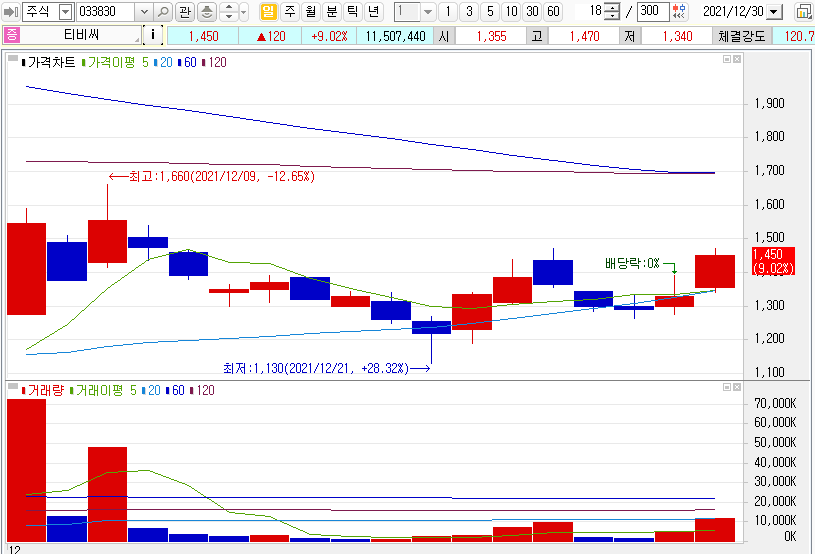Viewport: 815px width, 554px height.
Task: Click the stock info 'i' icon
Action: tap(152, 35)
